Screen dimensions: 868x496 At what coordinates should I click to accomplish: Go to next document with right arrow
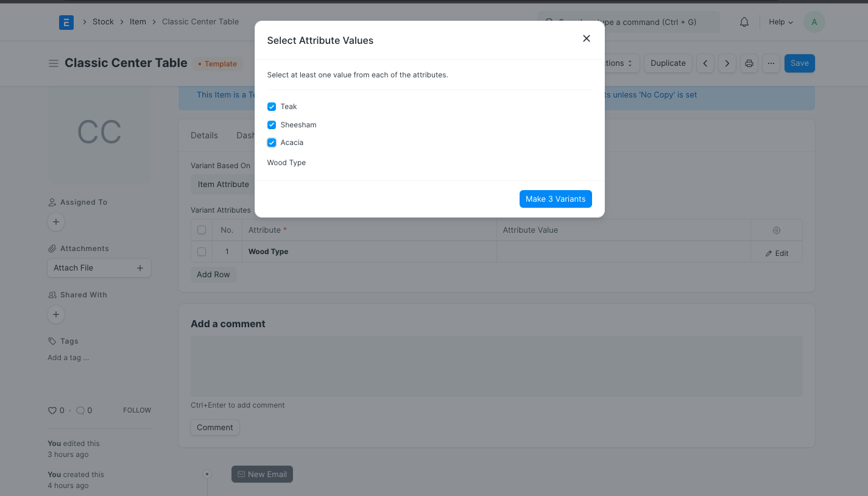727,63
